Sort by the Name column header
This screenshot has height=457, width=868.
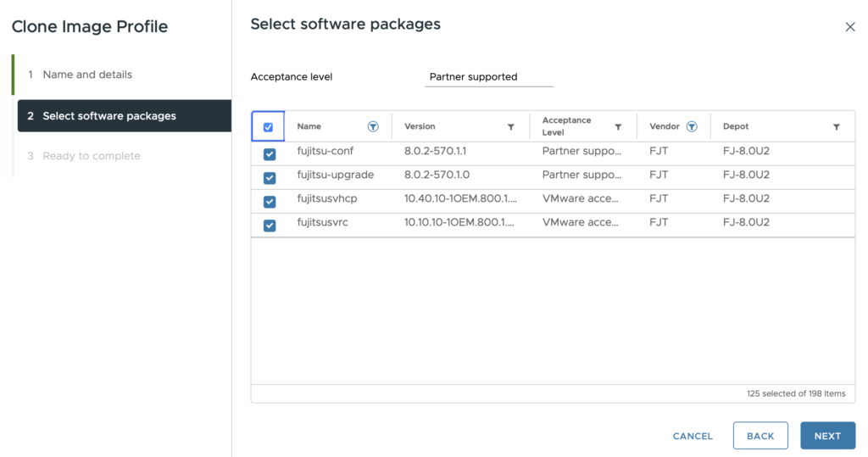[309, 127]
